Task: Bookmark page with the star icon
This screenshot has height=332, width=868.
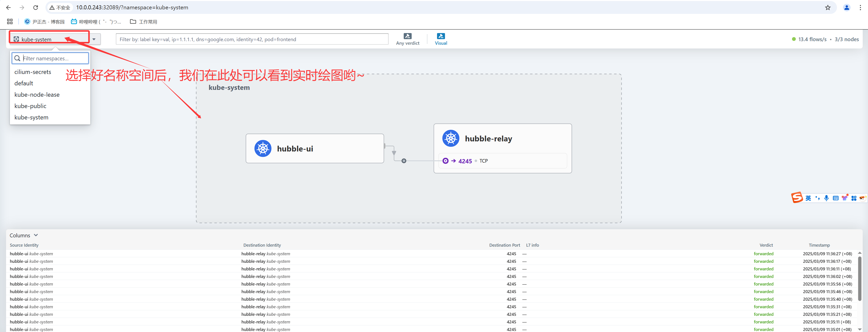Action: pyautogui.click(x=828, y=7)
